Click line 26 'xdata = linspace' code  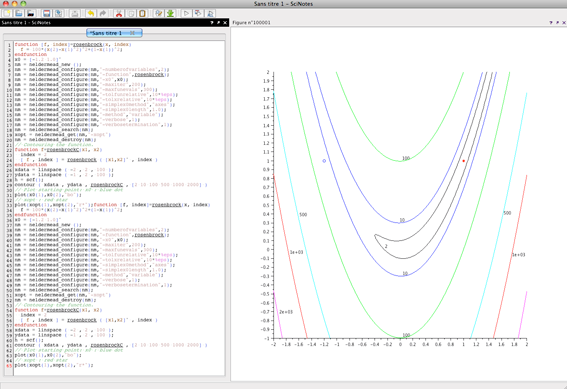point(64,170)
